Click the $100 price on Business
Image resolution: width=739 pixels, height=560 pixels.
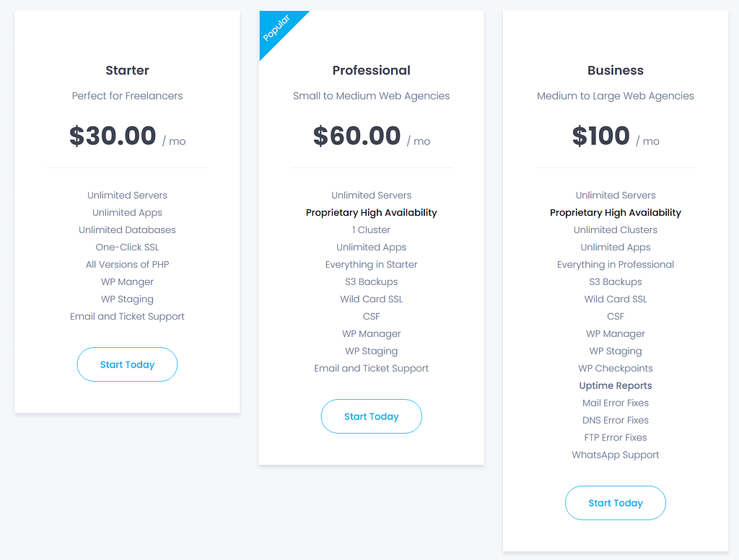point(600,136)
